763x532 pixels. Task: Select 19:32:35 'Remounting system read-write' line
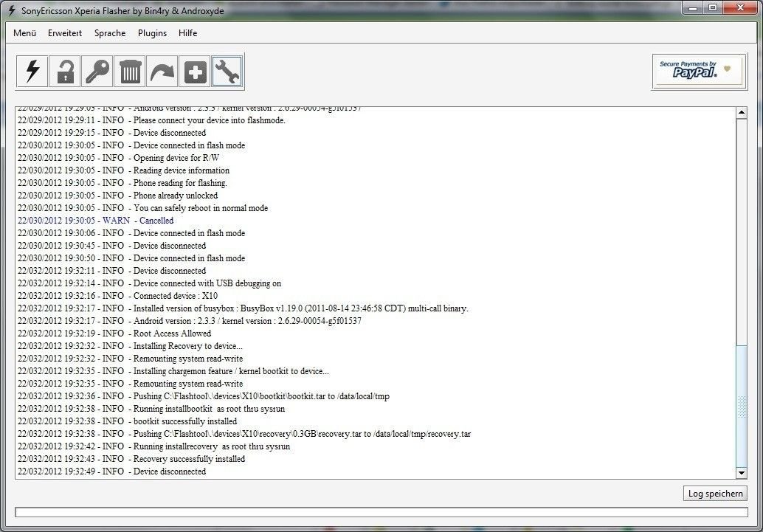pyautogui.click(x=130, y=384)
